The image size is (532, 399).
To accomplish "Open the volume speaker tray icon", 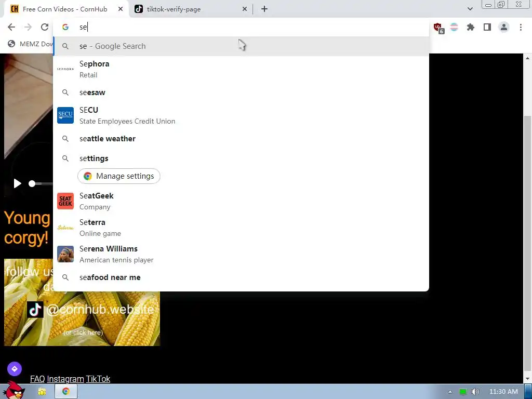I will tap(475, 392).
